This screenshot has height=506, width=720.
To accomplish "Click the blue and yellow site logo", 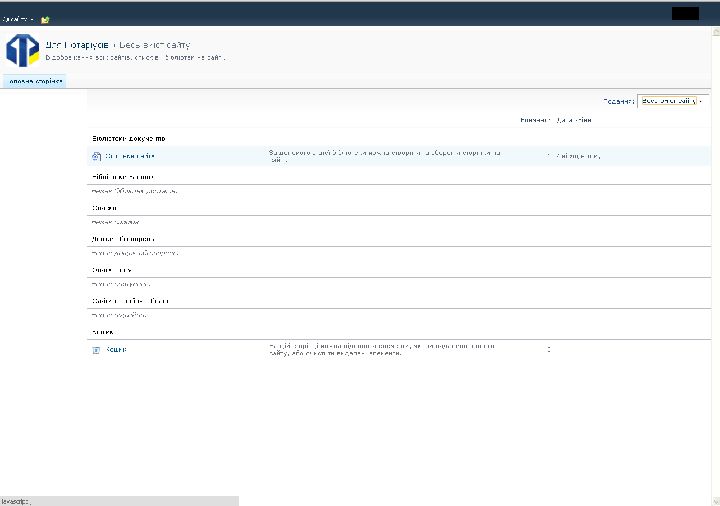I will point(22,50).
